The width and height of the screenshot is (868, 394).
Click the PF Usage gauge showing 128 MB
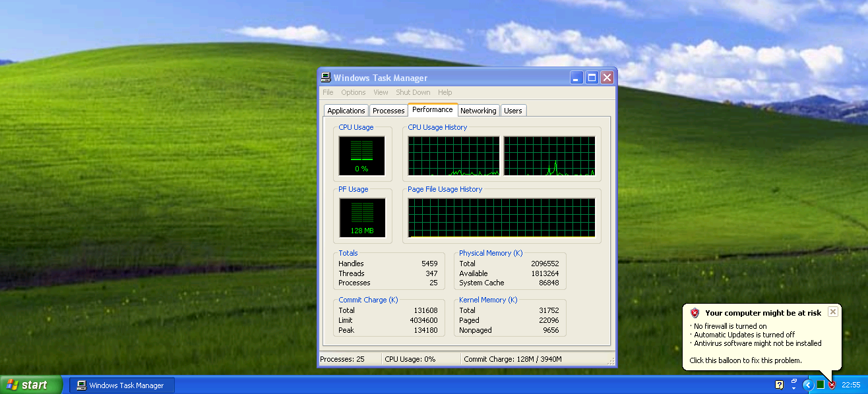click(361, 217)
